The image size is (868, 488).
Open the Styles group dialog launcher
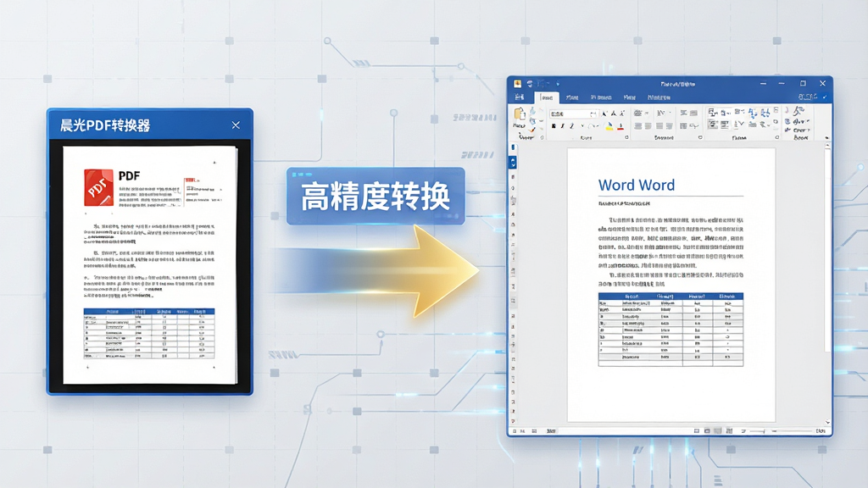click(777, 137)
